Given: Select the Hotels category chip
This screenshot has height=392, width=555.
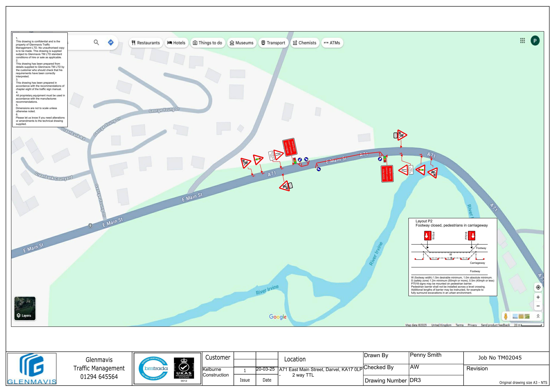Looking at the screenshot, I should coord(176,43).
